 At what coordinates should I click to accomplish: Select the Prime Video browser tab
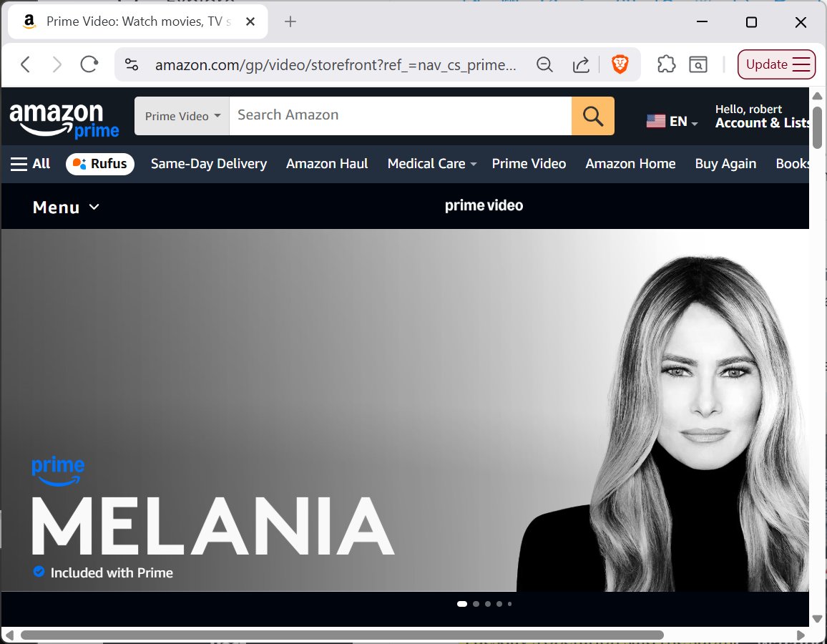[x=138, y=21]
